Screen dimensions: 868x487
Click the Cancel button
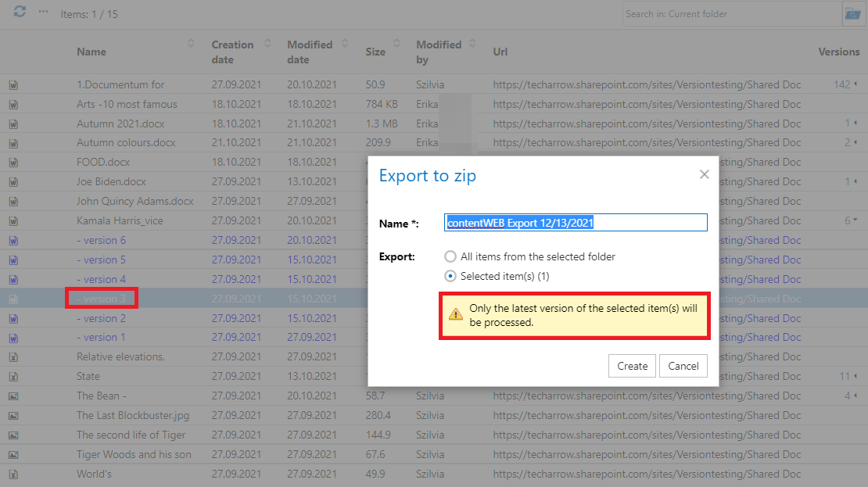[x=683, y=366]
